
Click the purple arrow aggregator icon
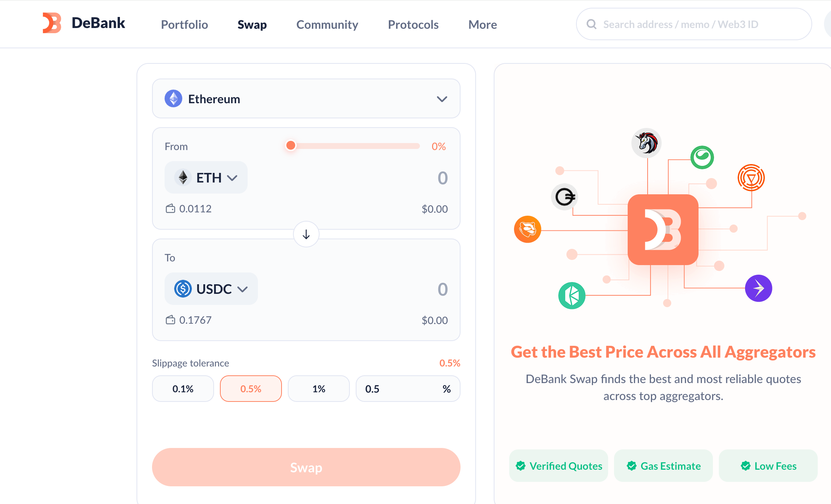click(758, 288)
